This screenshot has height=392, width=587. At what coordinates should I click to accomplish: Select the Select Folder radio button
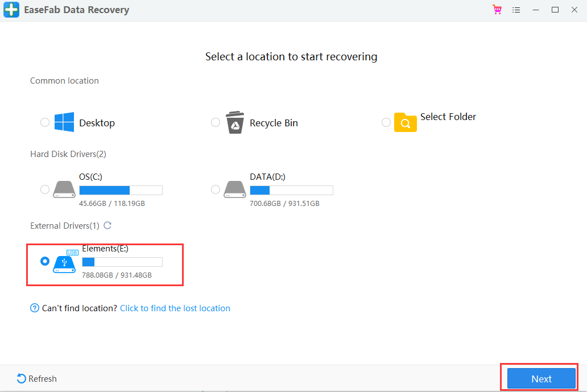(386, 122)
